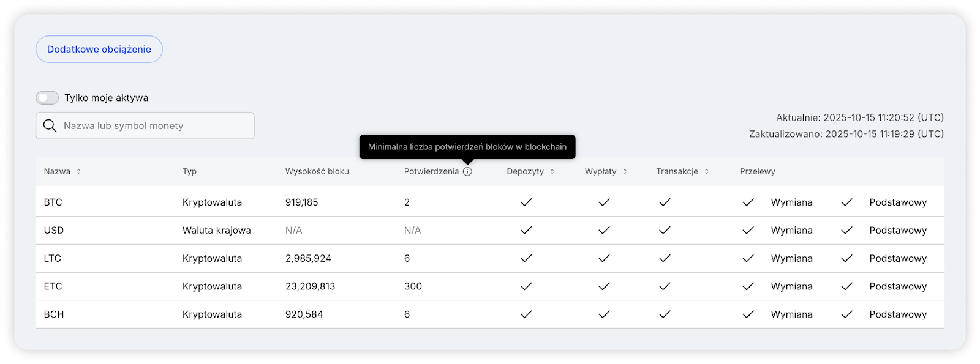The image size is (980, 364).
Task: Click the Przelewy column header
Action: [757, 172]
